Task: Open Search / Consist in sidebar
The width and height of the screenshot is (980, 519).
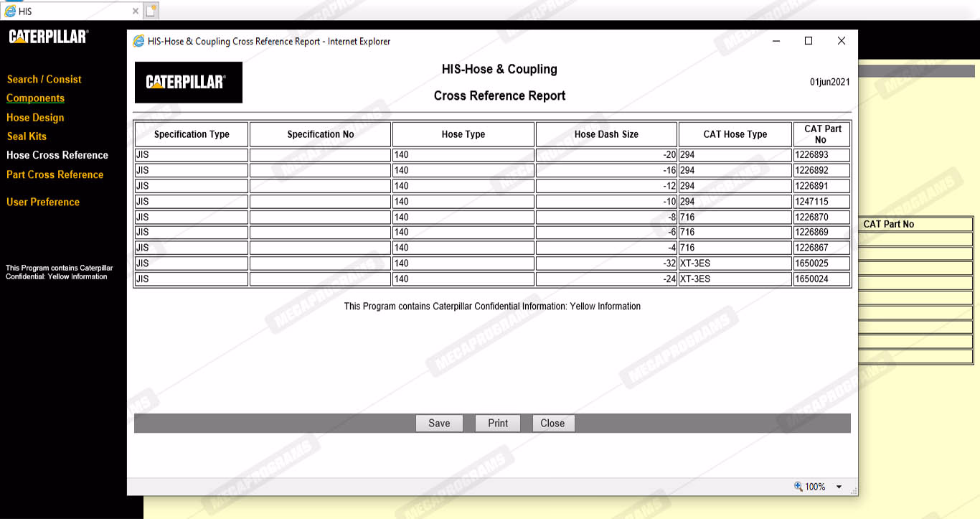Action: click(x=44, y=79)
